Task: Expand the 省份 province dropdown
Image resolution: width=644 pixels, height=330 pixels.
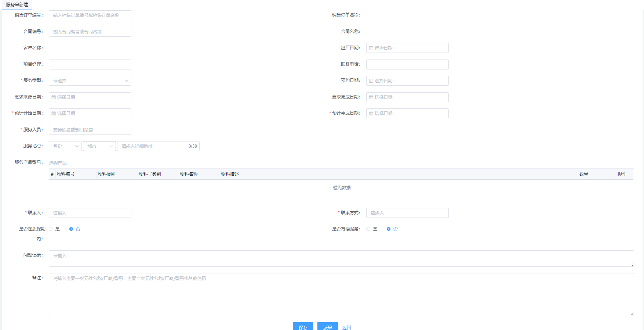Action: [x=65, y=146]
